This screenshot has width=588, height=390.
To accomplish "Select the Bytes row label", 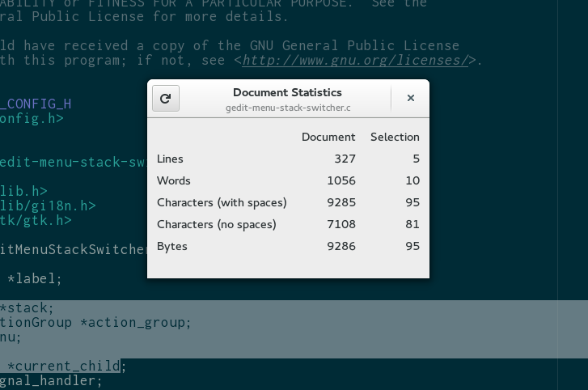I will point(171,246).
